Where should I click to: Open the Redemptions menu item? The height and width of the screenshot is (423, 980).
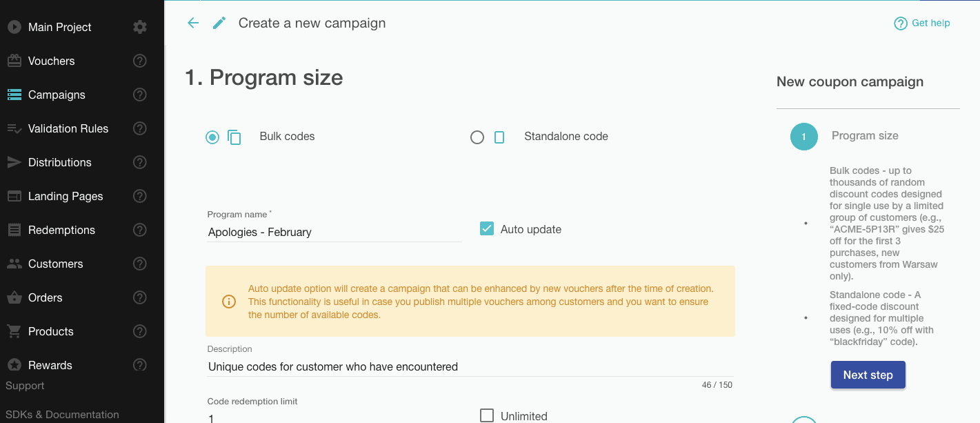pyautogui.click(x=61, y=230)
